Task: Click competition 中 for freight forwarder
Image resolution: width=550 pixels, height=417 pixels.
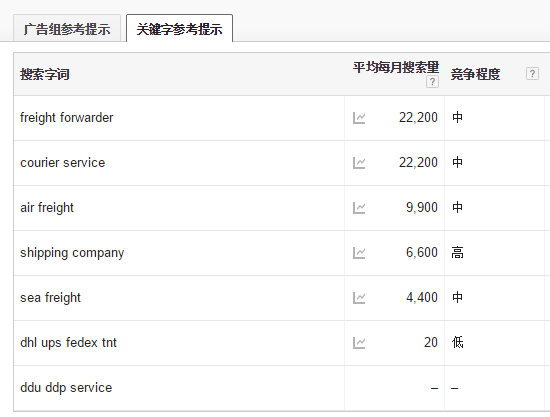Action: click(x=457, y=117)
